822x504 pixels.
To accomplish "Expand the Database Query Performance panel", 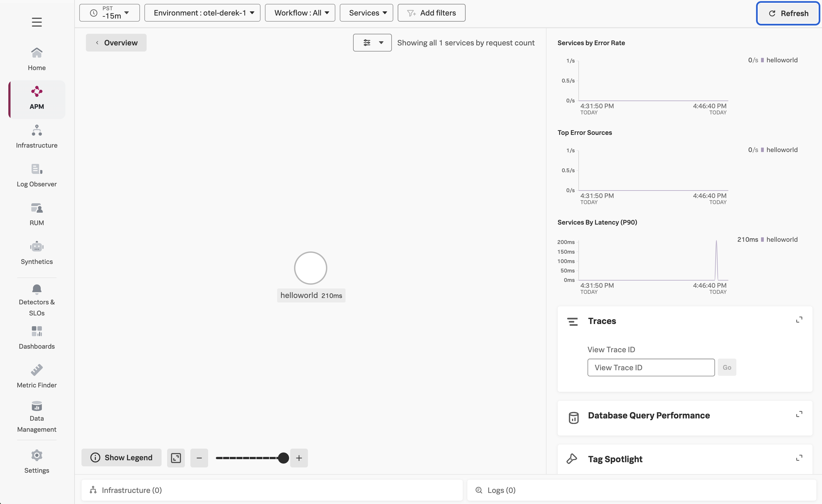I will [799, 414].
